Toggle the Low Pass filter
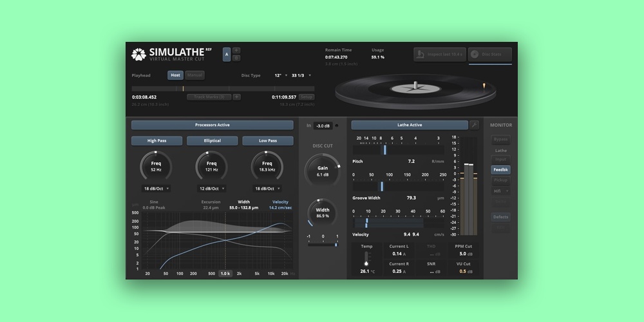 [x=268, y=141]
